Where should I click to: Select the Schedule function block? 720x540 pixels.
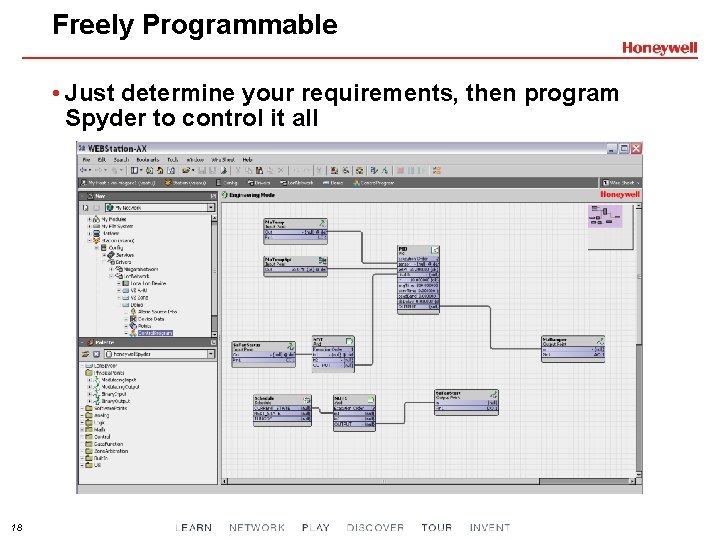(x=282, y=411)
